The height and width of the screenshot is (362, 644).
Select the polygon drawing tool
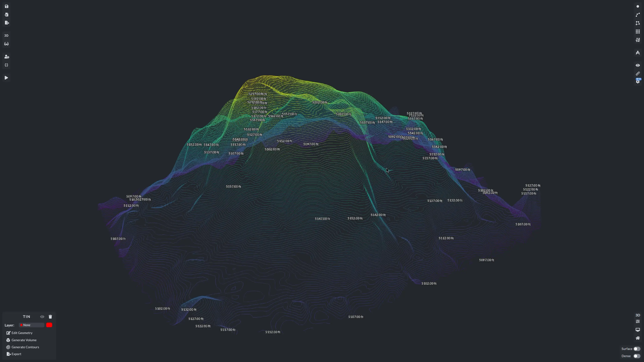point(637,23)
